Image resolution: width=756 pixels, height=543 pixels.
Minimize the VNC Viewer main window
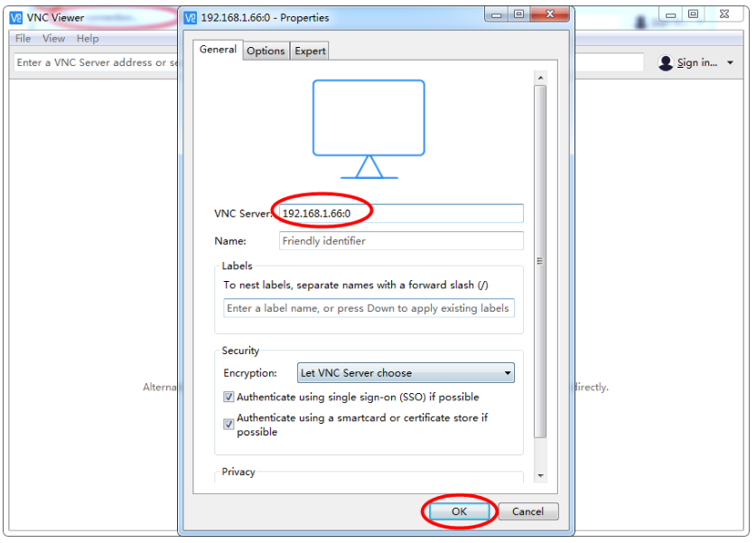(x=670, y=15)
